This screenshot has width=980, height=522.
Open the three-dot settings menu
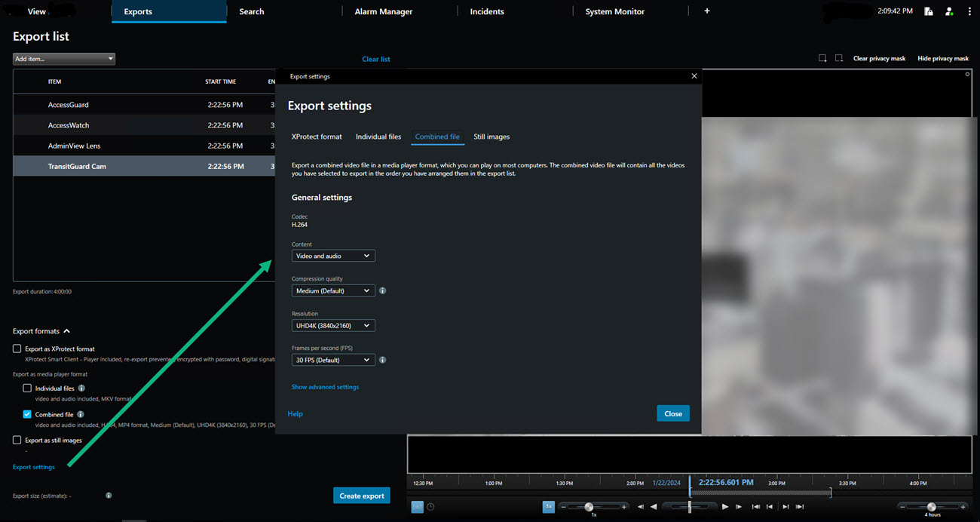click(969, 11)
